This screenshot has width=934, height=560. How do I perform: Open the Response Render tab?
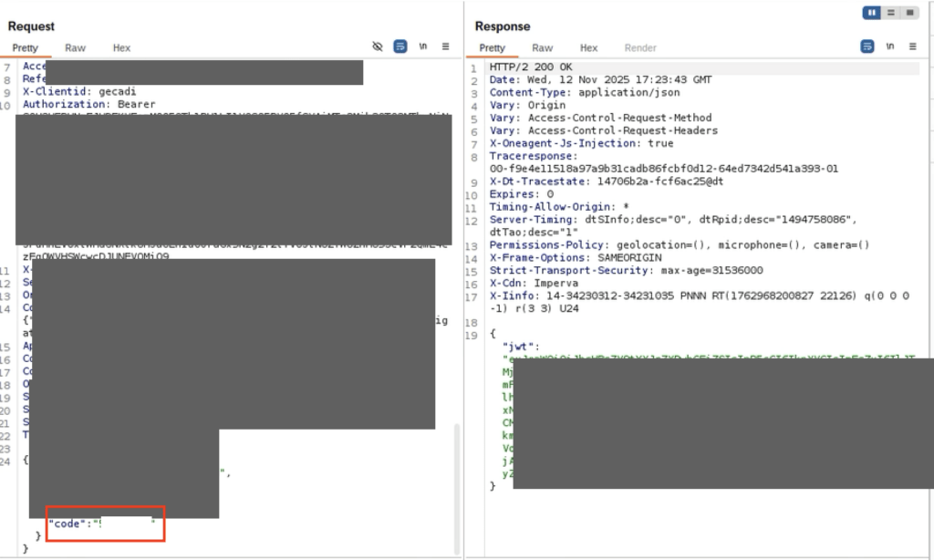click(x=640, y=47)
